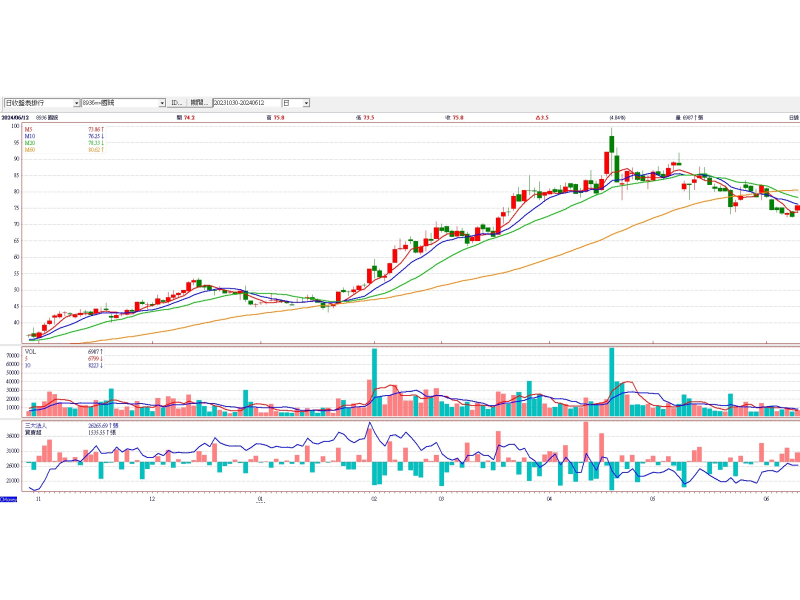Click the VOL label in volume panel
800x600 pixels.
tap(31, 352)
